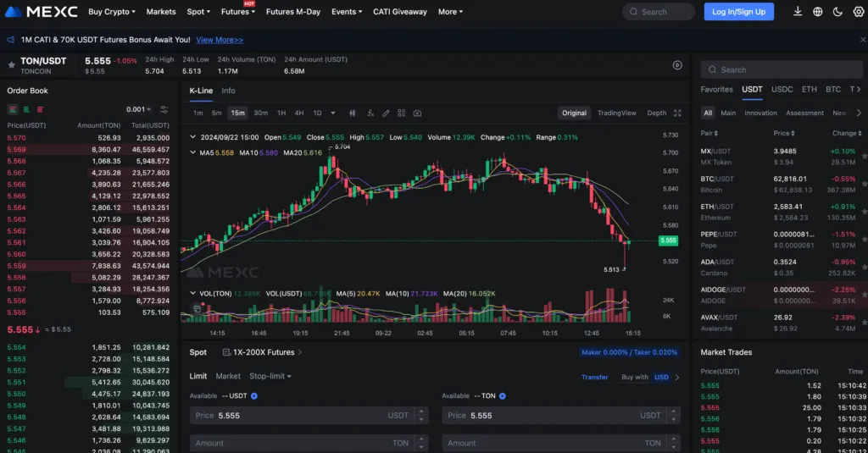
Task: Open the Buy Crypto menu dropdown
Action: (112, 12)
